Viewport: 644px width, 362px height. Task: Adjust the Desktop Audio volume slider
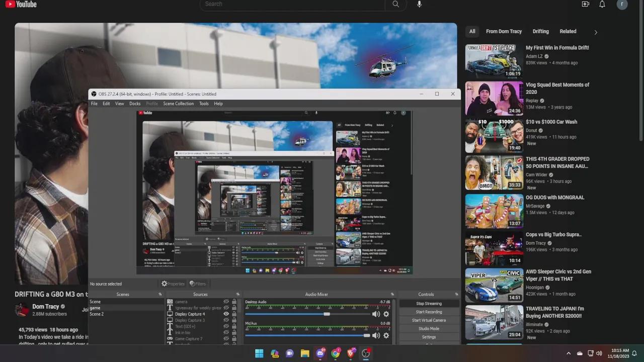pos(307,314)
